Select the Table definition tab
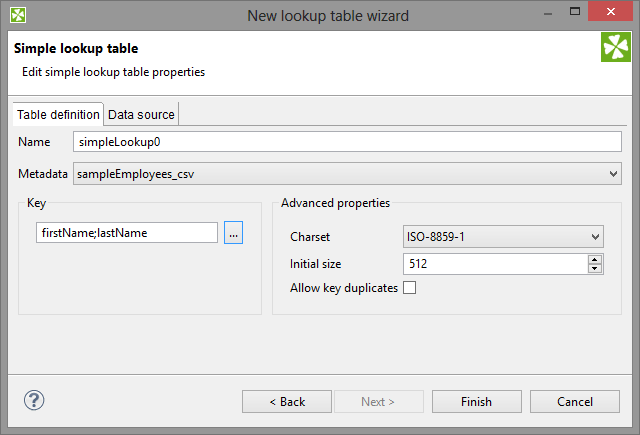 coord(58,114)
